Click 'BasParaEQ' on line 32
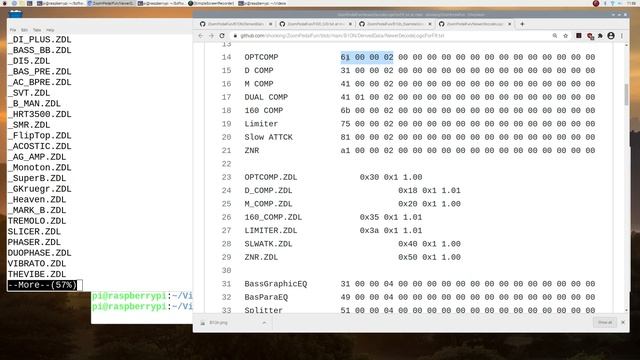 (x=266, y=297)
